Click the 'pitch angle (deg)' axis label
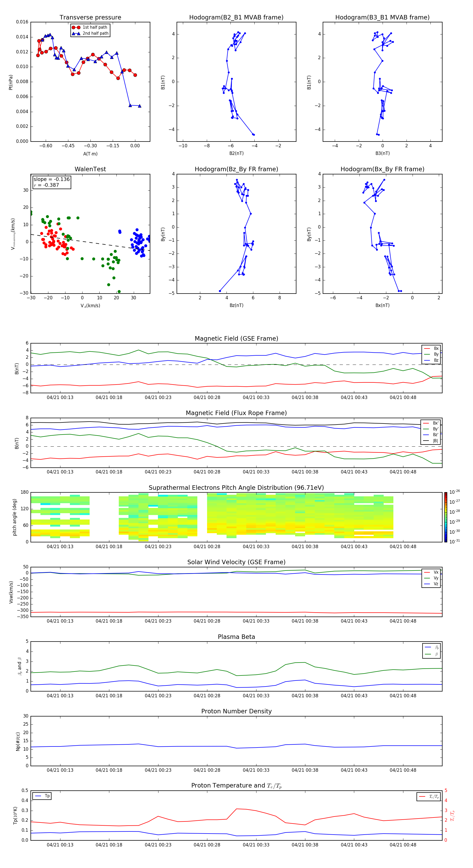This screenshot has height=868, width=473. coord(15,517)
